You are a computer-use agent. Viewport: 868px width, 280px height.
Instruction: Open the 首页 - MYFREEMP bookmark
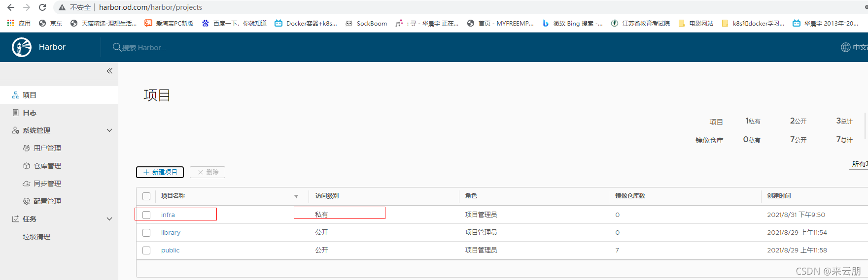pyautogui.click(x=500, y=23)
